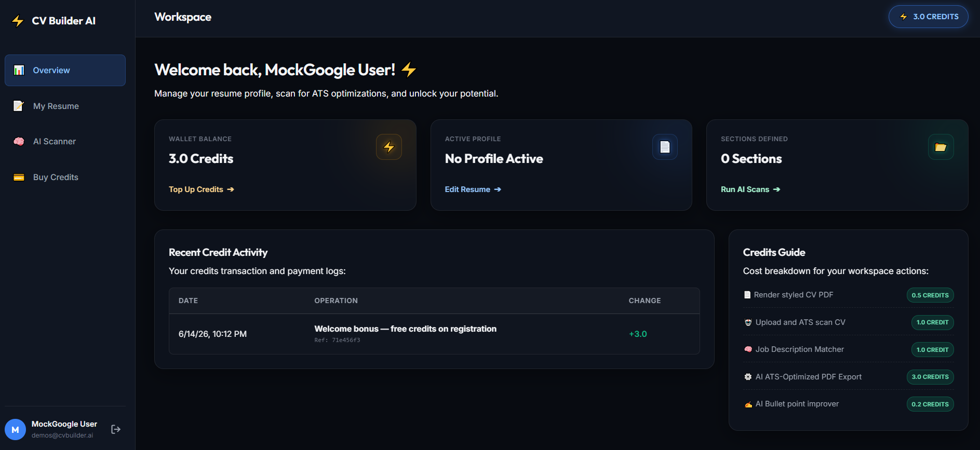
Task: Click the Job Description Matcher brain icon
Action: [x=748, y=349]
